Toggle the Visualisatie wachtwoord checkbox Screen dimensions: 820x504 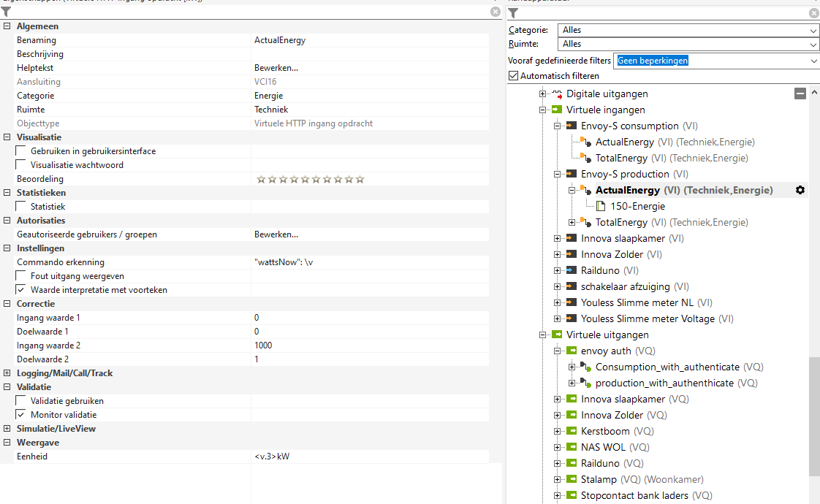click(x=21, y=164)
